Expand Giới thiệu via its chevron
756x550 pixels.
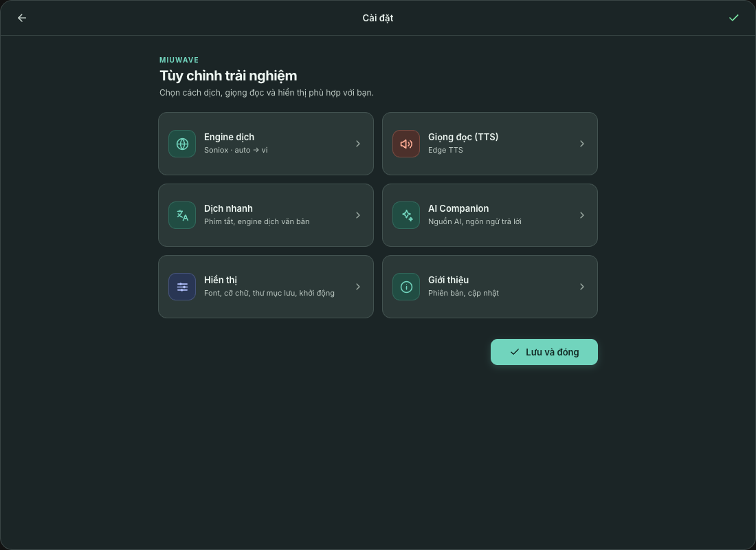(x=582, y=287)
